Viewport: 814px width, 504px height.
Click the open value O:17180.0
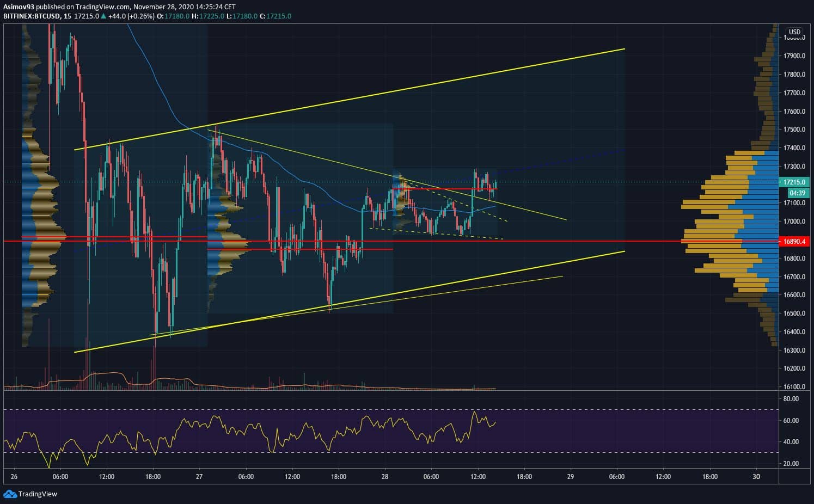[x=173, y=16]
